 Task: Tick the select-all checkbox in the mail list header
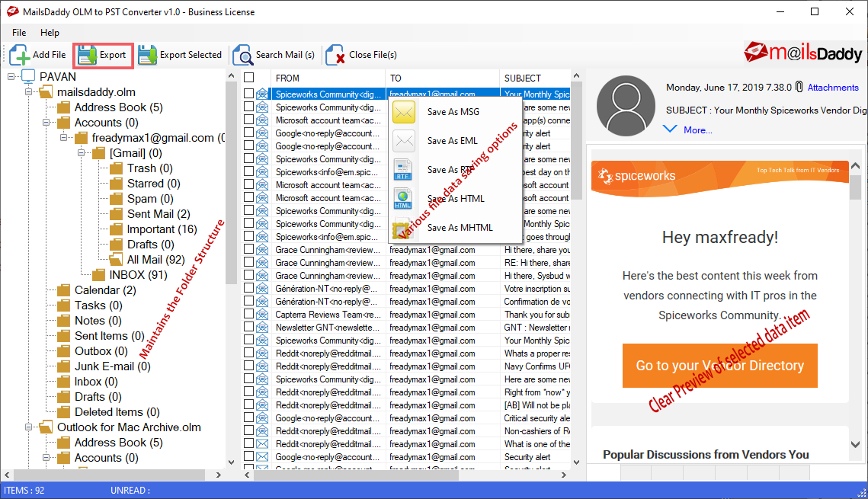tap(249, 78)
